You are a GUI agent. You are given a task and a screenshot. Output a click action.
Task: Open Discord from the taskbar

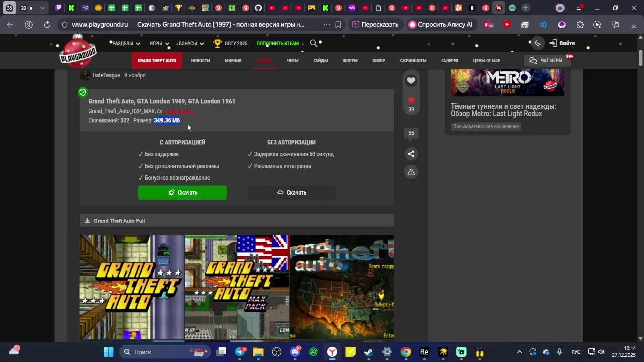click(295, 352)
